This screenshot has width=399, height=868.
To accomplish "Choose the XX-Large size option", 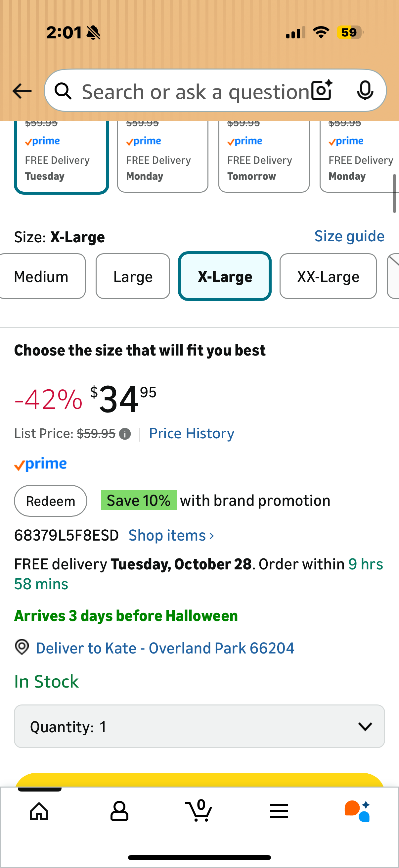I will click(328, 276).
